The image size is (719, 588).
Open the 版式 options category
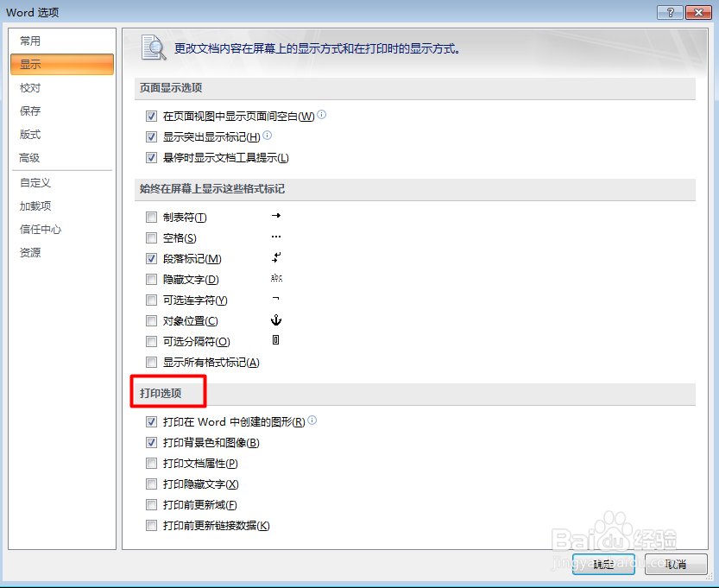pyautogui.click(x=30, y=135)
